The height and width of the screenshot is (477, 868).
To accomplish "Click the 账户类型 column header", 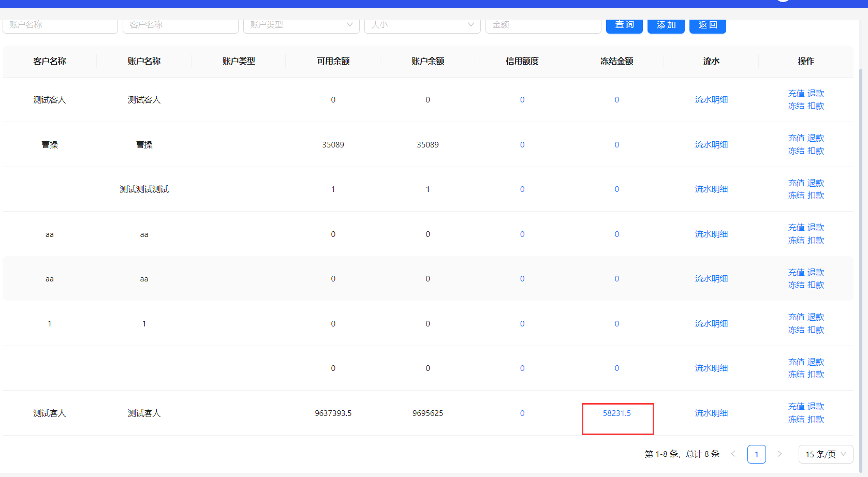I will (x=239, y=61).
